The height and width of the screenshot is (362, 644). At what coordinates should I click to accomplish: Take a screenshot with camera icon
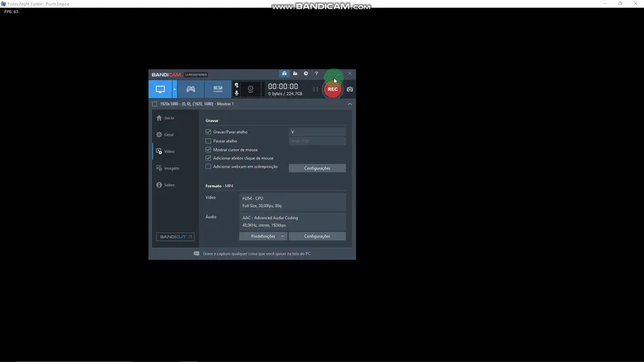coord(349,89)
